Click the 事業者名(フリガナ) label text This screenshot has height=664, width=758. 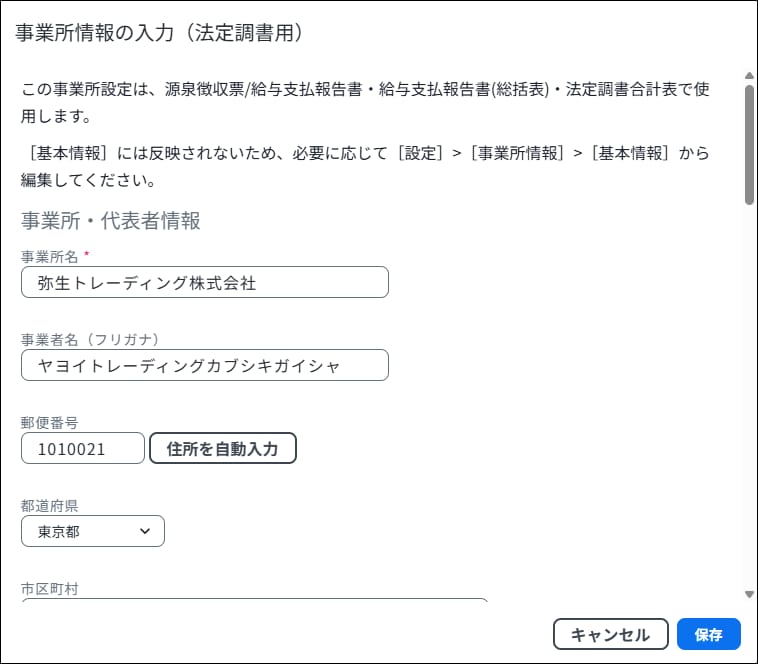click(x=90, y=339)
